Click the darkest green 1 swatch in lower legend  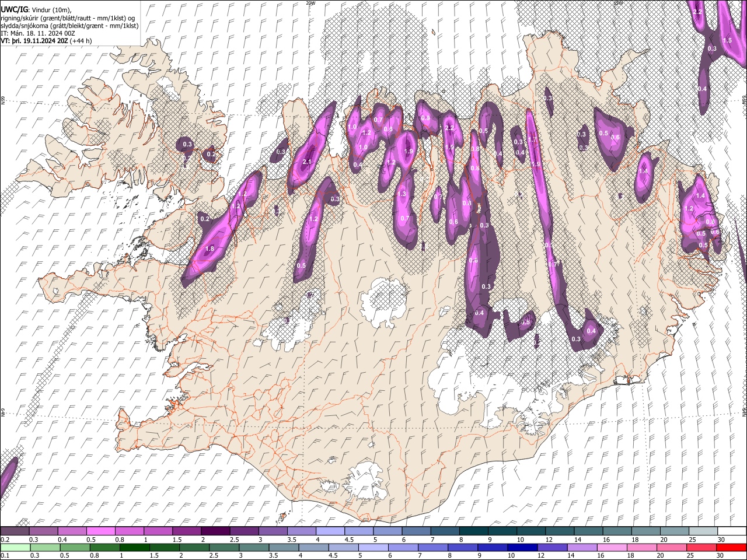pyautogui.click(x=134, y=547)
